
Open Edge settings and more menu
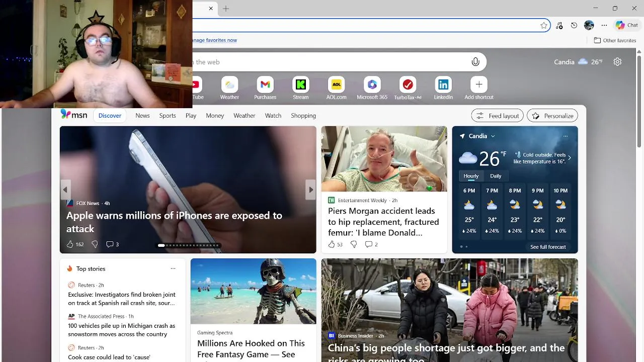[604, 25]
